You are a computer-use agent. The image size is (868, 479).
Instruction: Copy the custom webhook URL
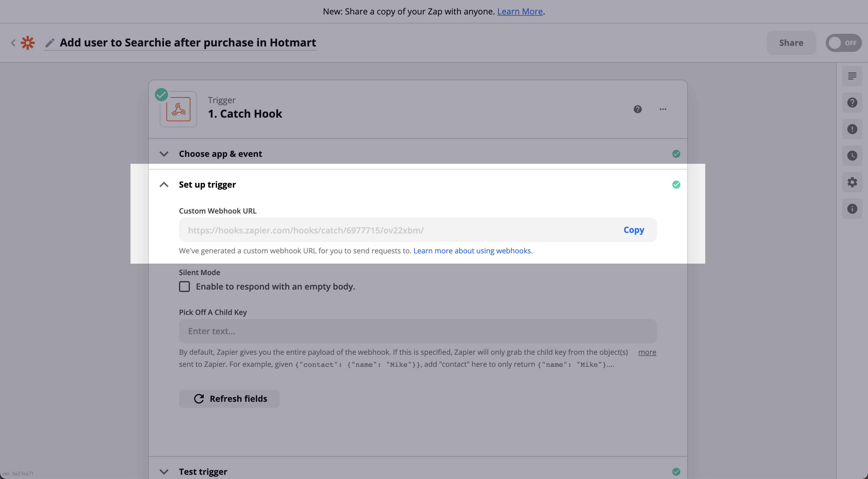(x=634, y=230)
